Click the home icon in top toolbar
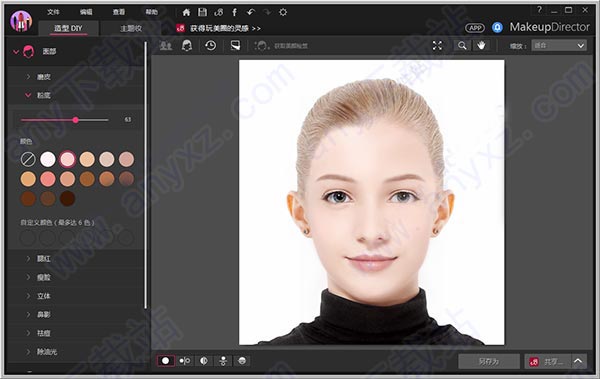This screenshot has width=600, height=379. [x=186, y=12]
